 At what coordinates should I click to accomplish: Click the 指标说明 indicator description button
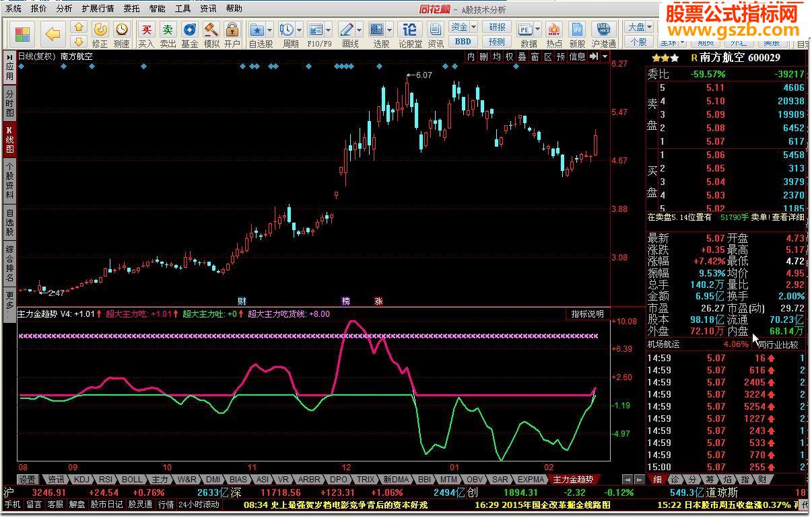(588, 314)
